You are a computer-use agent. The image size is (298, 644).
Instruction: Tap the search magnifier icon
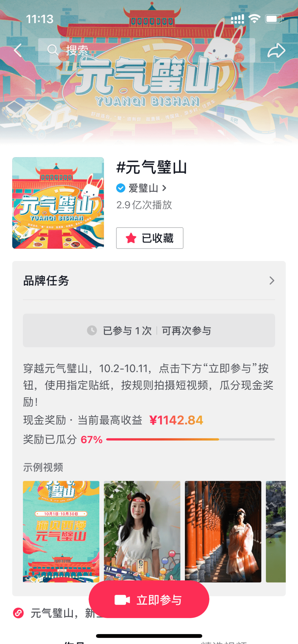(52, 50)
